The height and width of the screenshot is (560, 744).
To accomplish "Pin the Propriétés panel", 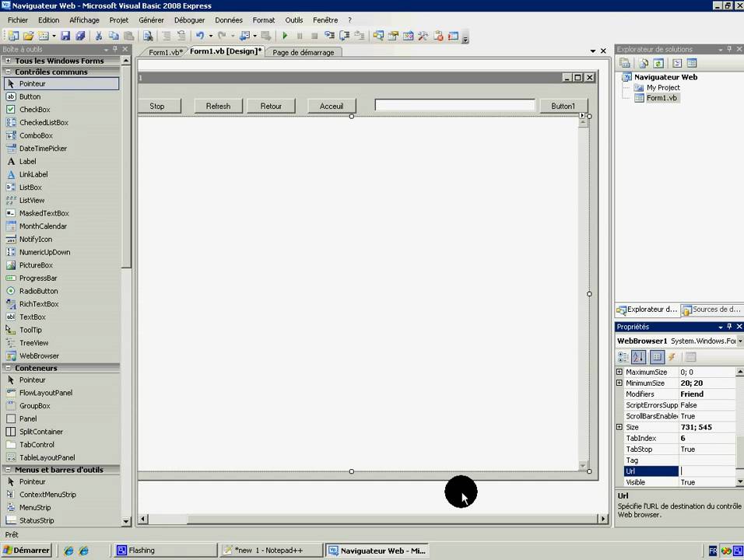I will point(729,326).
